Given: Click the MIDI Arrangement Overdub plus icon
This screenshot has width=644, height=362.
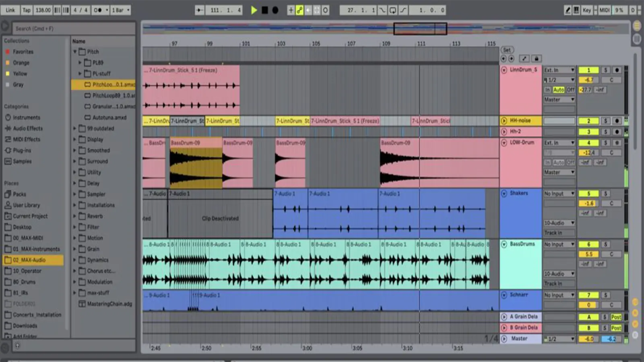Looking at the screenshot, I should pyautogui.click(x=291, y=10).
